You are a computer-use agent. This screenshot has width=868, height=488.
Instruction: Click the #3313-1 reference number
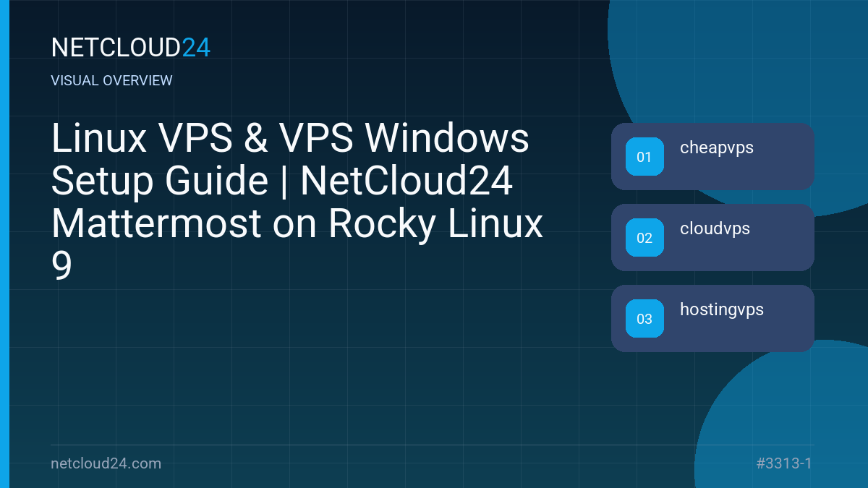click(784, 463)
